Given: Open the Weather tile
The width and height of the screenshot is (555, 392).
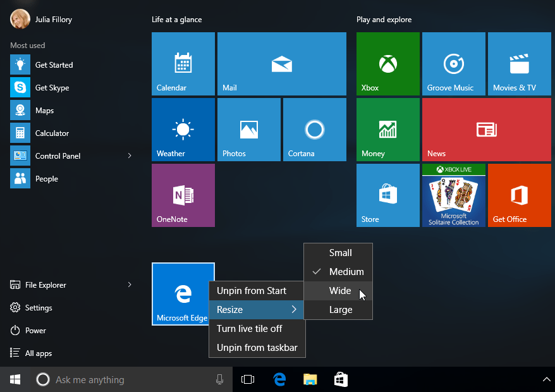Looking at the screenshot, I should pyautogui.click(x=183, y=130).
